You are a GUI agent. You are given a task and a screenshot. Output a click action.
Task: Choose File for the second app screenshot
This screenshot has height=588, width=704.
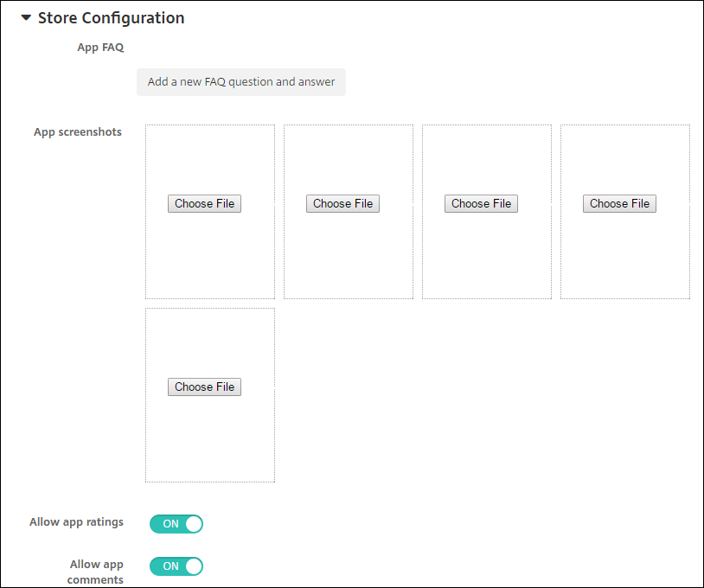342,203
